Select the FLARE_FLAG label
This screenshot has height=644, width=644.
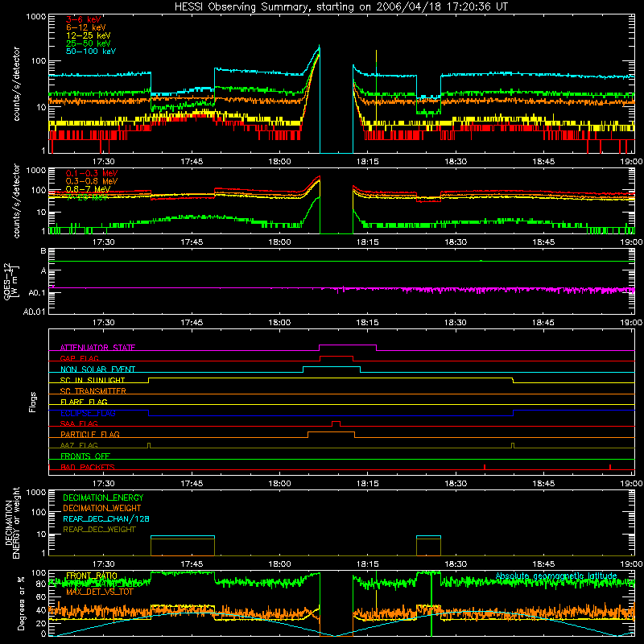coord(84,402)
